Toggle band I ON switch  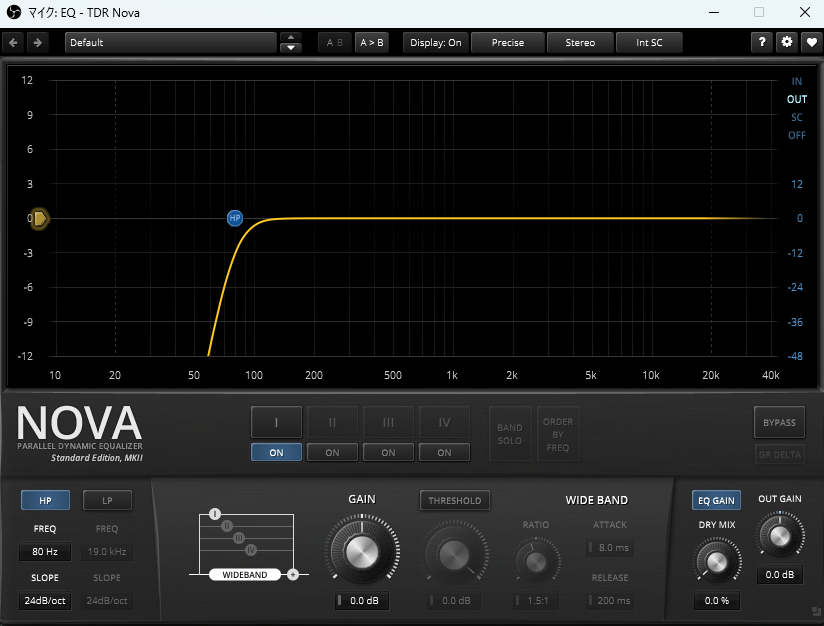276,453
